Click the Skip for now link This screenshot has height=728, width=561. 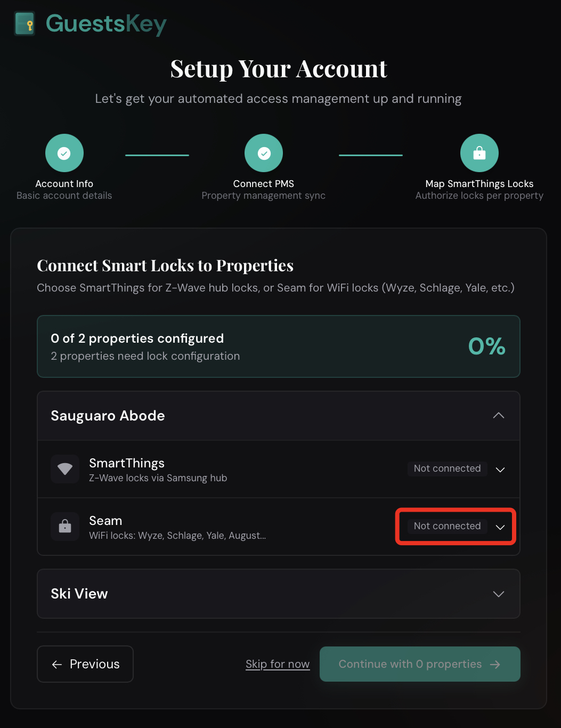tap(277, 664)
